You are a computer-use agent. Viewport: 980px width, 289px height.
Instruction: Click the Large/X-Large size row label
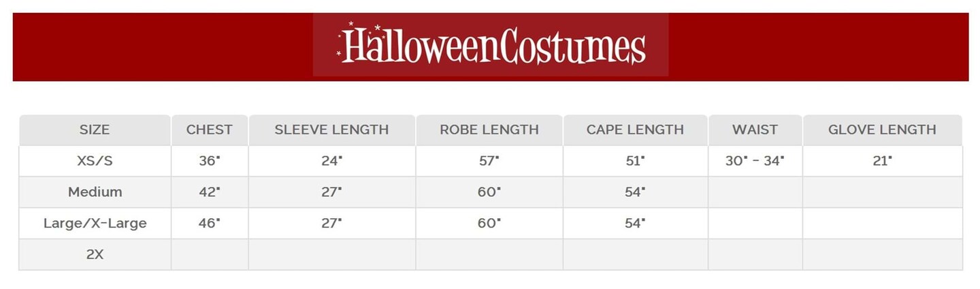pos(95,223)
